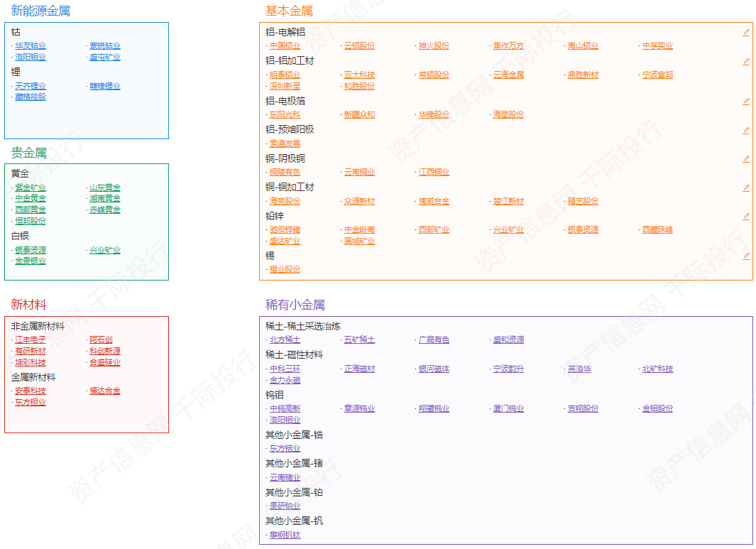Viewport: 756px width, 549px height.
Task: Click the 基本金属 section heading
Action: click(289, 11)
